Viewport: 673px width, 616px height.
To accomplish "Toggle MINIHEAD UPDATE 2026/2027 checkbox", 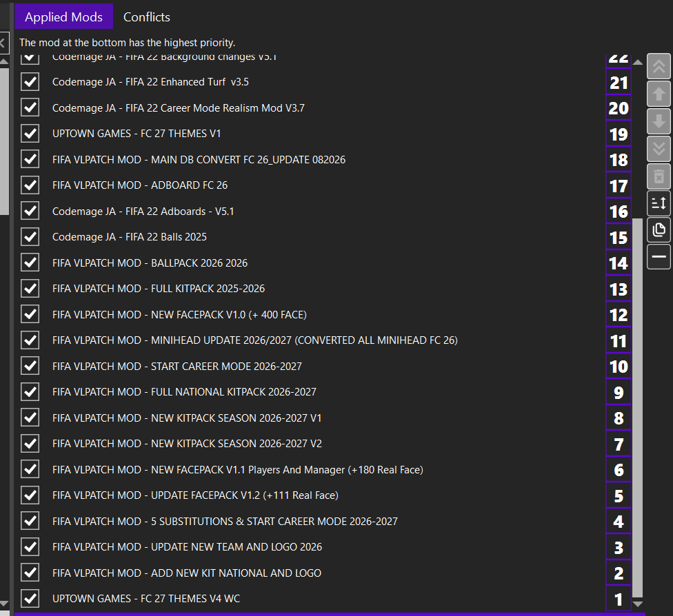I will tap(30, 340).
